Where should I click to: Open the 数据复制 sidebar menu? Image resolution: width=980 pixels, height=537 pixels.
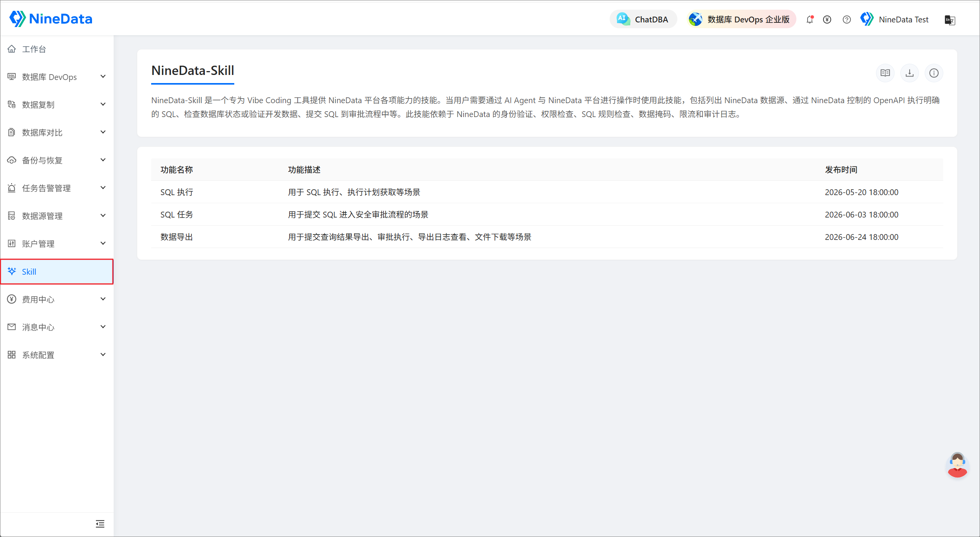click(x=57, y=105)
